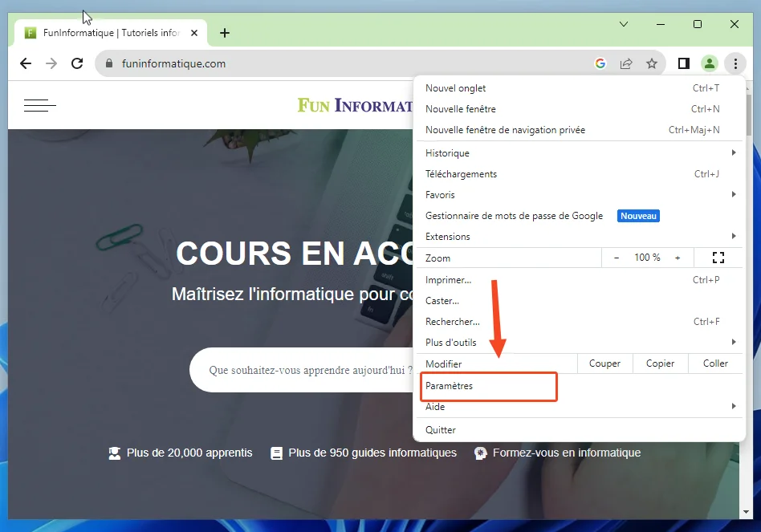Open Gestionnaire de mots de passe de Google
The height and width of the screenshot is (532, 761).
578,216
